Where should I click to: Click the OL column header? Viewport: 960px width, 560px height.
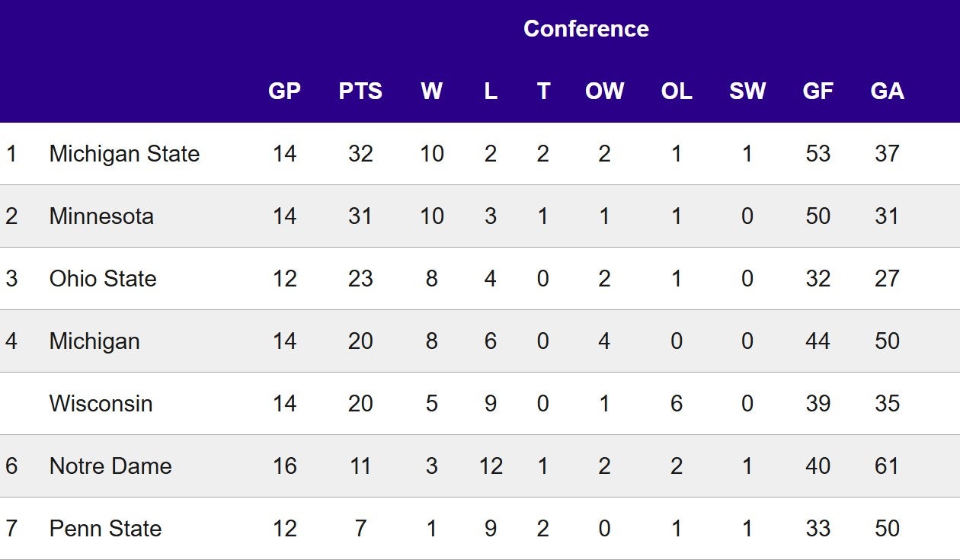pos(677,91)
